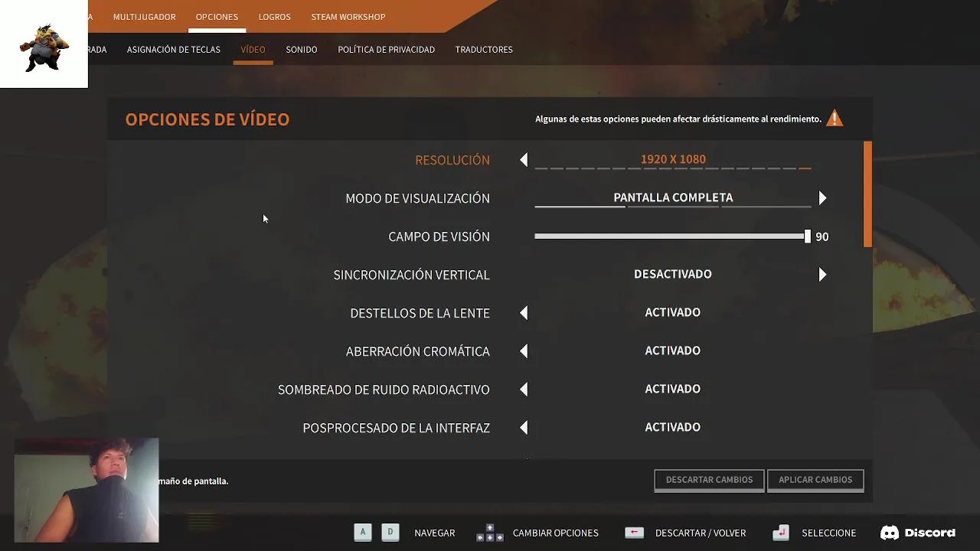Click the Desactivado vertical sync value
The image size is (980, 551).
673,274
